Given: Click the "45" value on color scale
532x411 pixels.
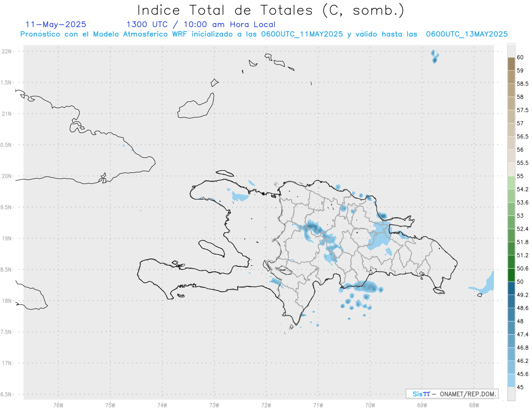Looking at the screenshot, I should [x=520, y=387].
